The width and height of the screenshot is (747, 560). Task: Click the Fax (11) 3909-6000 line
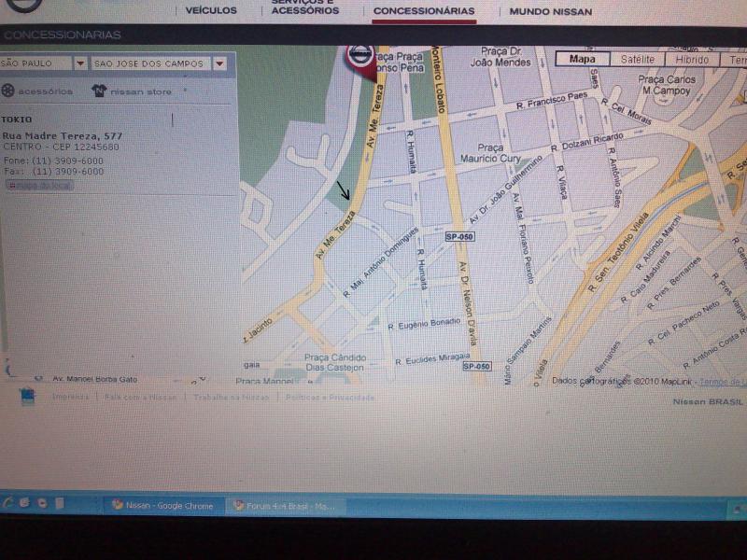click(x=54, y=172)
